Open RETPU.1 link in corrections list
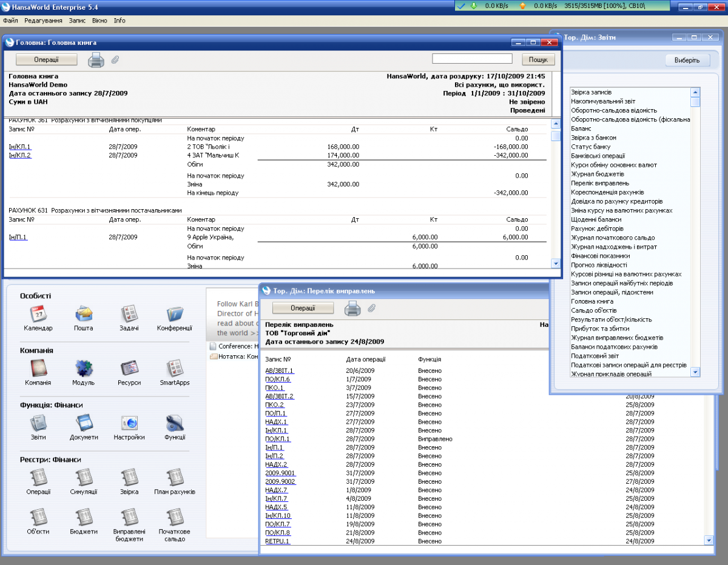728x565 pixels. click(278, 541)
